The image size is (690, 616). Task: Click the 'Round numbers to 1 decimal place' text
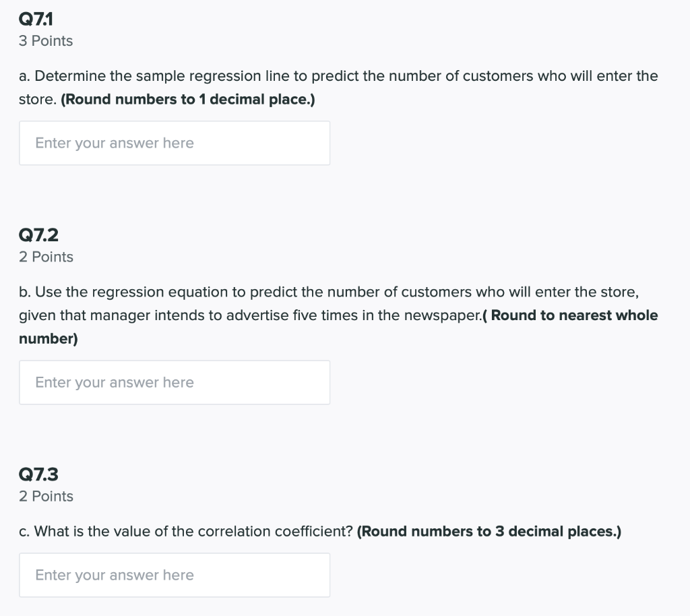(188, 100)
